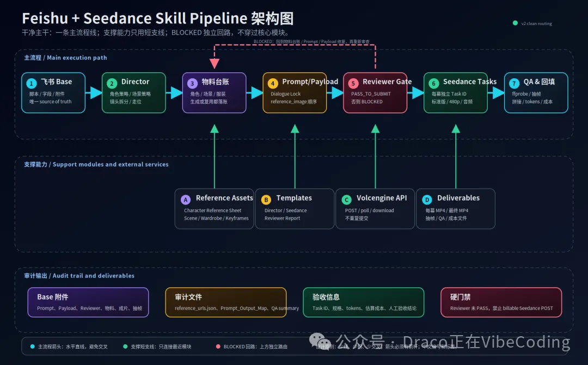Viewport: 588px width, 365px height.
Task: Click the Reviewer Report line under Templates
Action: (282, 218)
